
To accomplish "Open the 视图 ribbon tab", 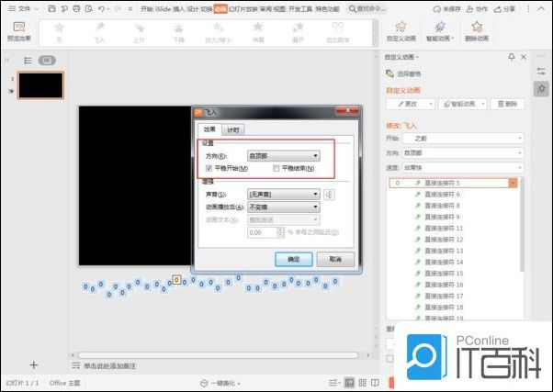I will [279, 9].
